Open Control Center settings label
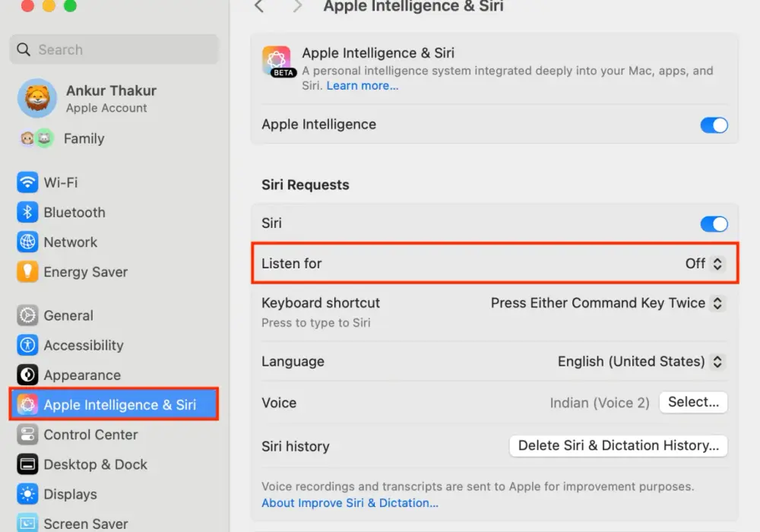Viewport: 760px width, 532px height. [90, 435]
